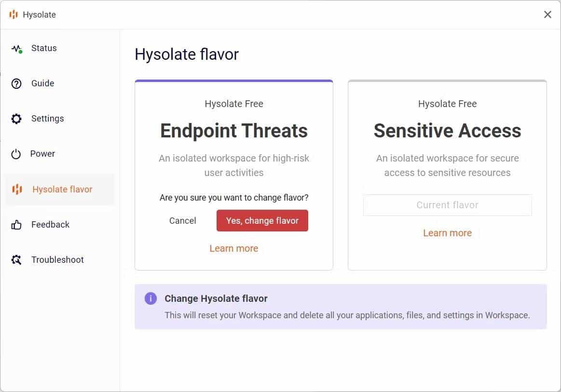The height and width of the screenshot is (392, 561).
Task: Click the Hysolate flavor sidebar icon
Action: coord(16,189)
